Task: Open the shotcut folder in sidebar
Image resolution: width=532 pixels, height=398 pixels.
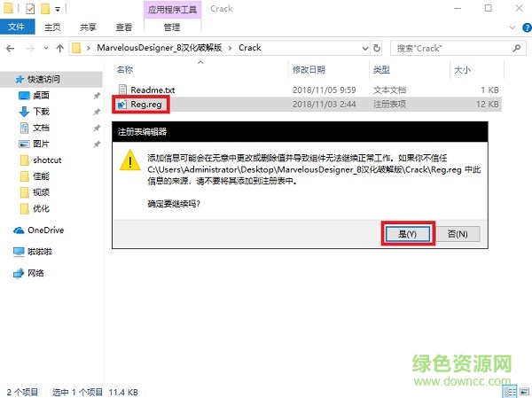Action: coord(46,160)
